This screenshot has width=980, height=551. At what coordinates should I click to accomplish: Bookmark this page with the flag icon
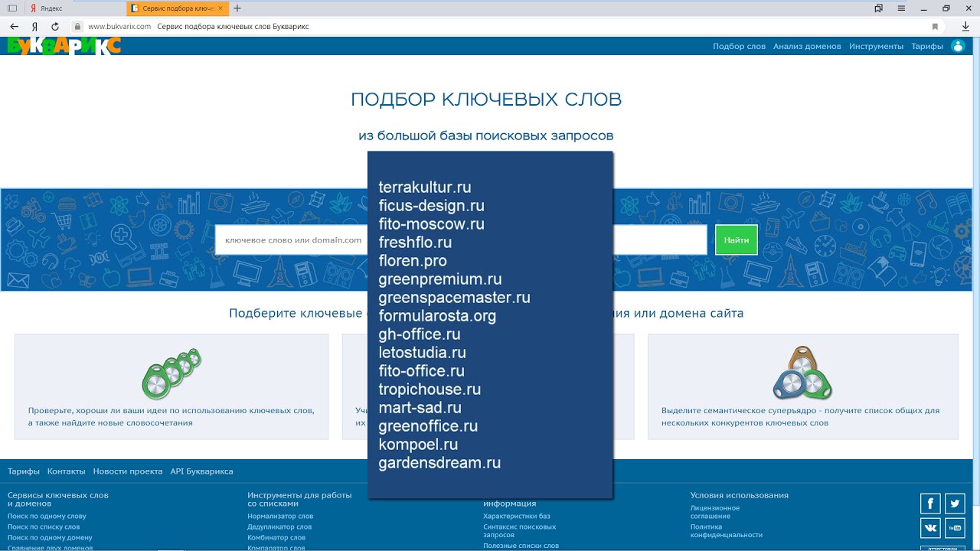935,26
